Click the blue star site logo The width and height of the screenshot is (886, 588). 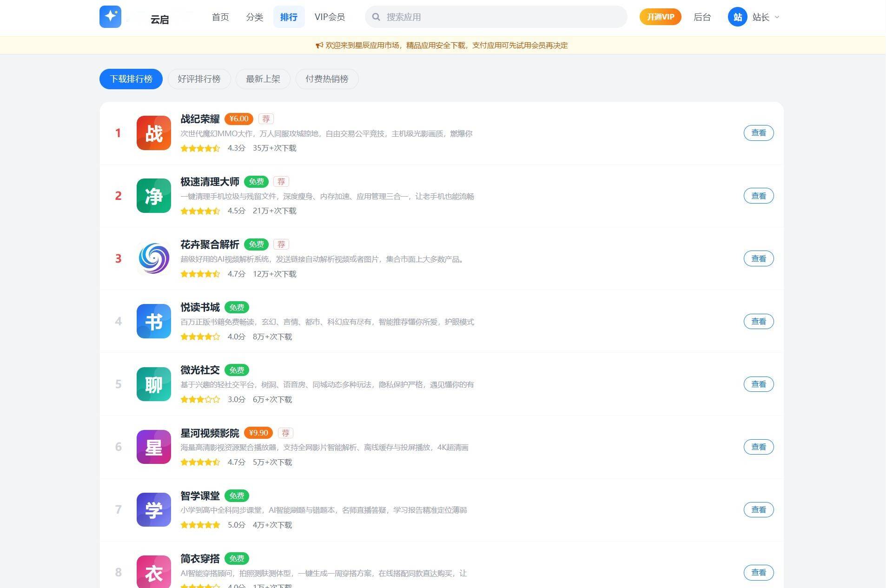click(x=110, y=17)
